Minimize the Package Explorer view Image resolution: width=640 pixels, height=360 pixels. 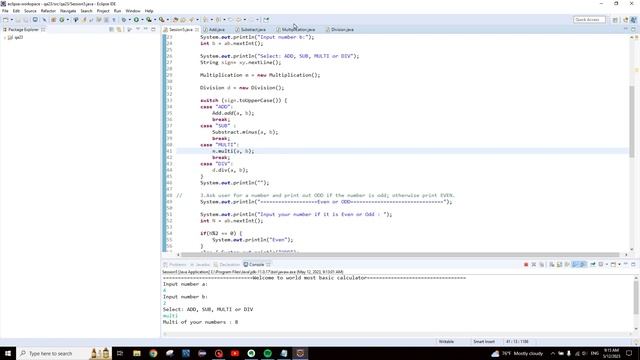point(145,29)
